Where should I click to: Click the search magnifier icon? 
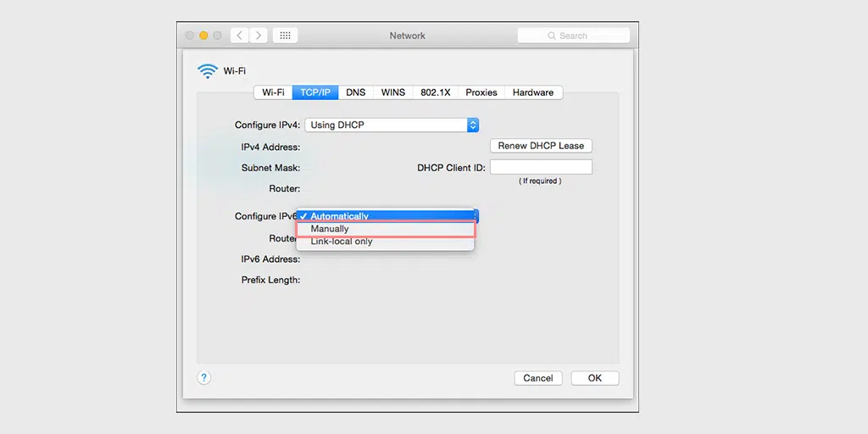[551, 36]
